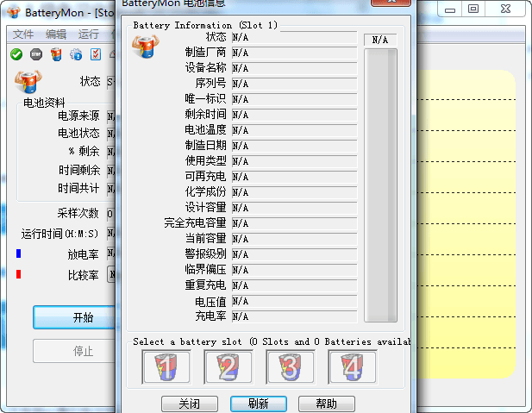Screen dimensions: 532x413
Task: Click the 制造日期 value field
Action: pyautogui.click(x=295, y=146)
